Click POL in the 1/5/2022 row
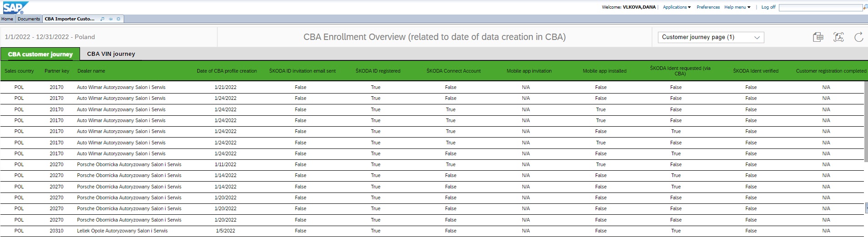Viewport: 868px width, 237px height. point(19,231)
